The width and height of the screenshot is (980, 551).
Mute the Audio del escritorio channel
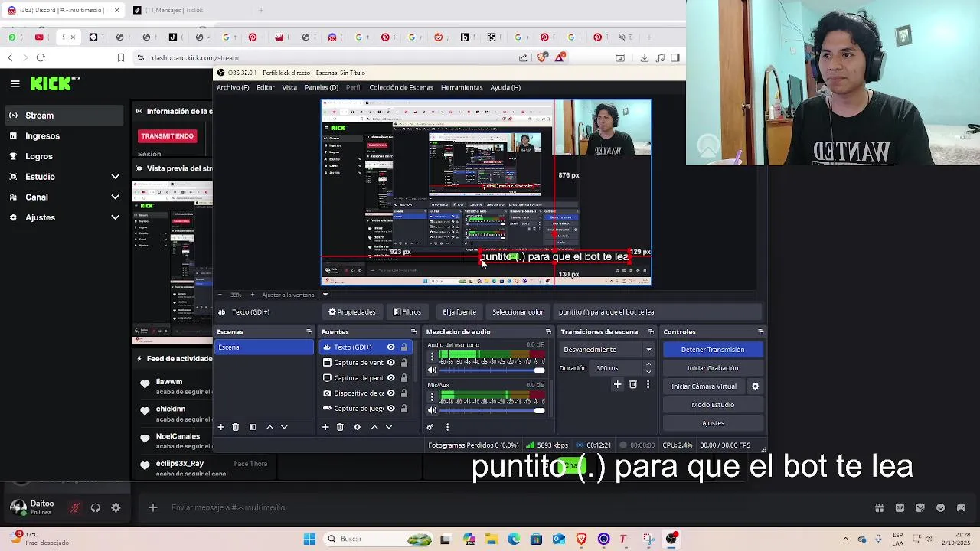point(432,370)
